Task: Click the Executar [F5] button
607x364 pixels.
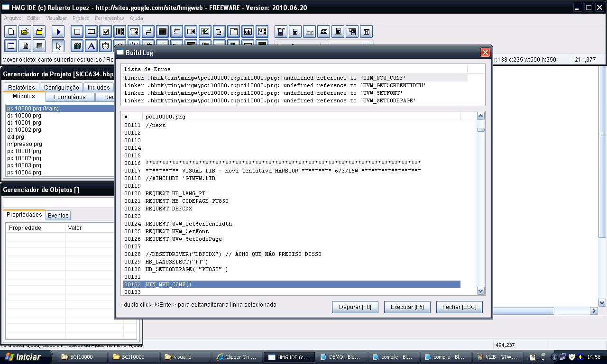Action: [407, 307]
